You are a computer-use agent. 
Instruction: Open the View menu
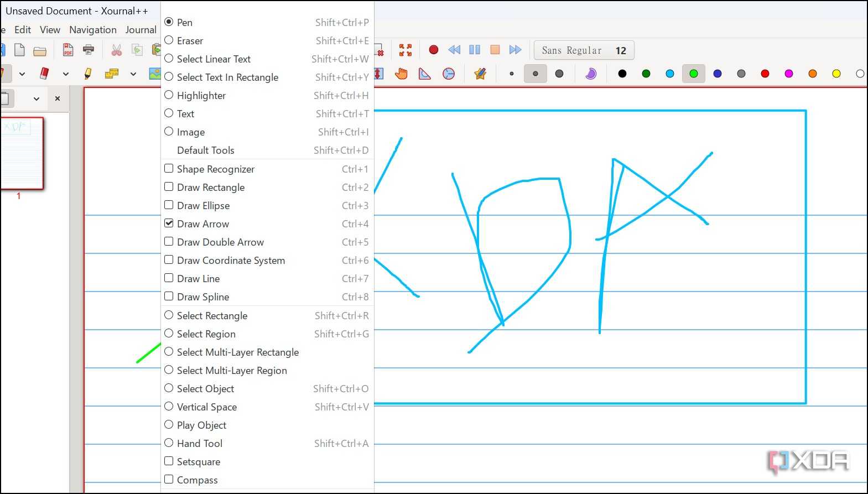[50, 30]
